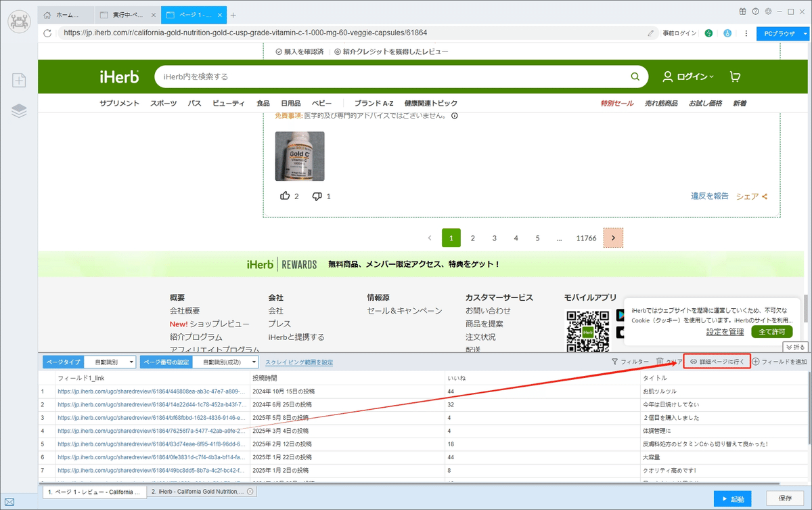812x510 pixels.
Task: Go to review page 2
Action: point(473,238)
